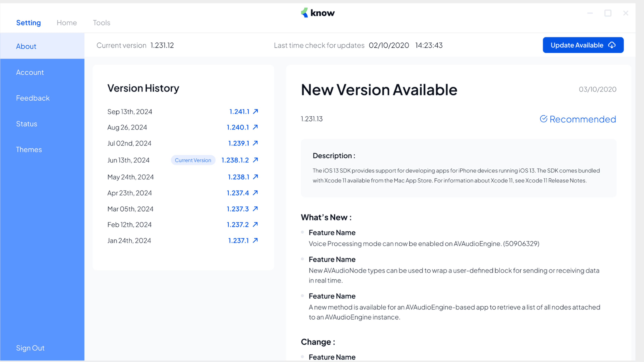Open version link 1.238.1
This screenshot has width=644, height=362.
[x=239, y=177]
